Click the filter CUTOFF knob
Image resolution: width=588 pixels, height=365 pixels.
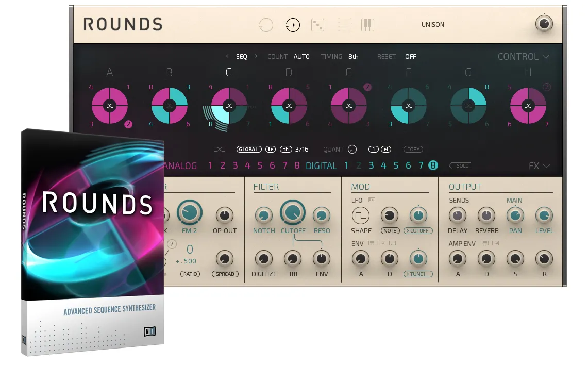tap(293, 212)
